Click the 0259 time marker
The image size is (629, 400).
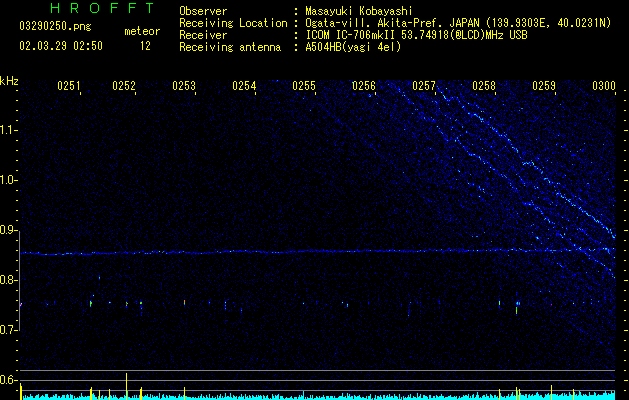tap(544, 86)
